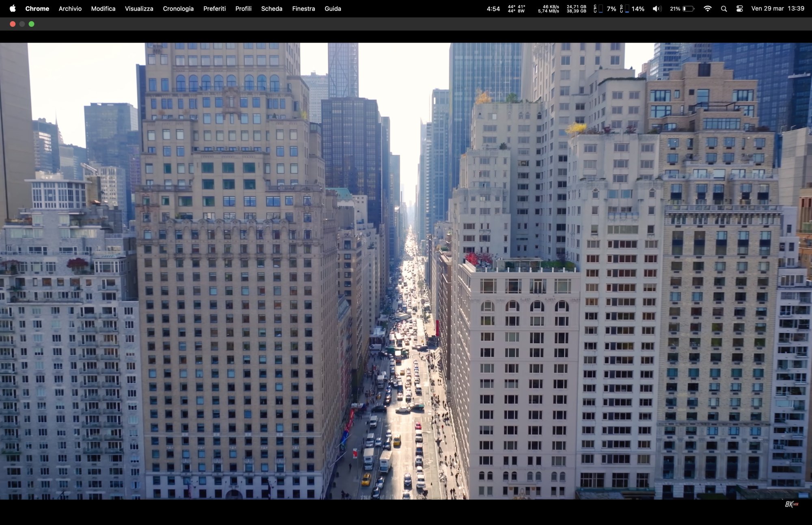
Task: Open the Preferiti menu
Action: [214, 9]
